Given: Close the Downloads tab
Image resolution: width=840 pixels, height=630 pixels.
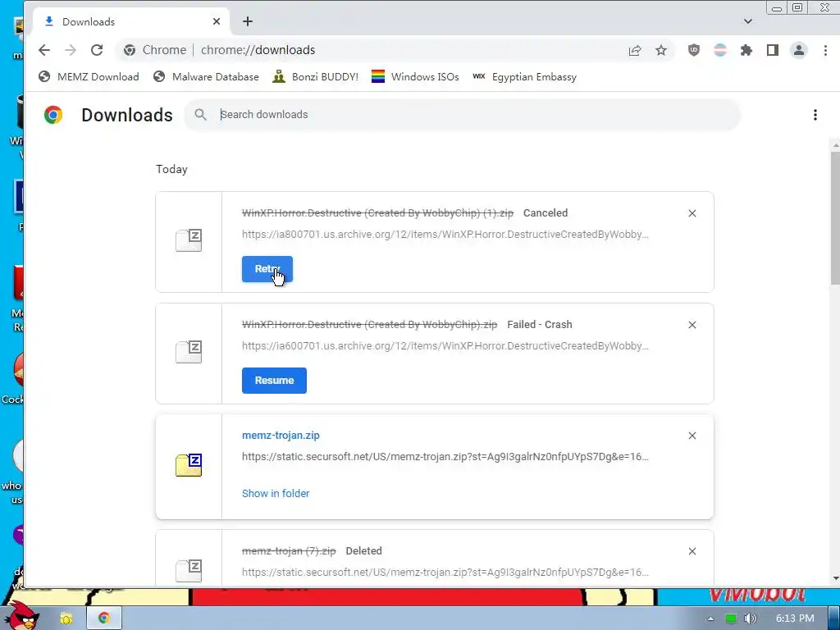Looking at the screenshot, I should pos(217,21).
